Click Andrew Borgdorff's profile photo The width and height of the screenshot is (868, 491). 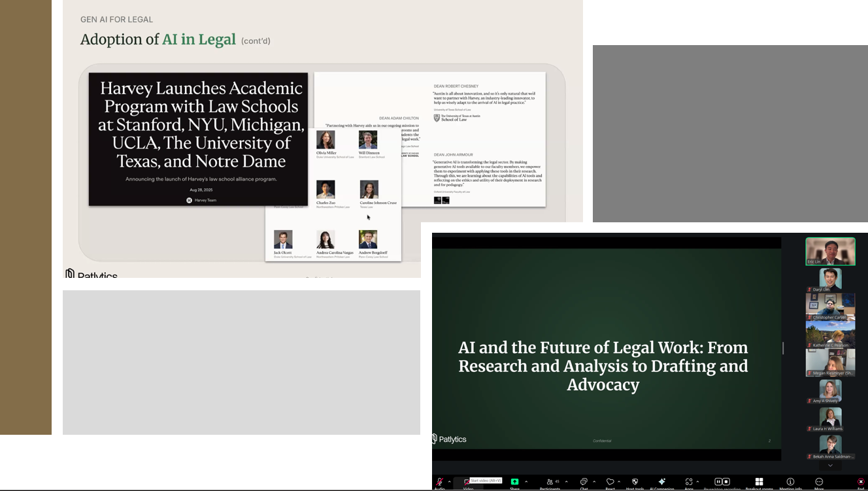tap(368, 239)
